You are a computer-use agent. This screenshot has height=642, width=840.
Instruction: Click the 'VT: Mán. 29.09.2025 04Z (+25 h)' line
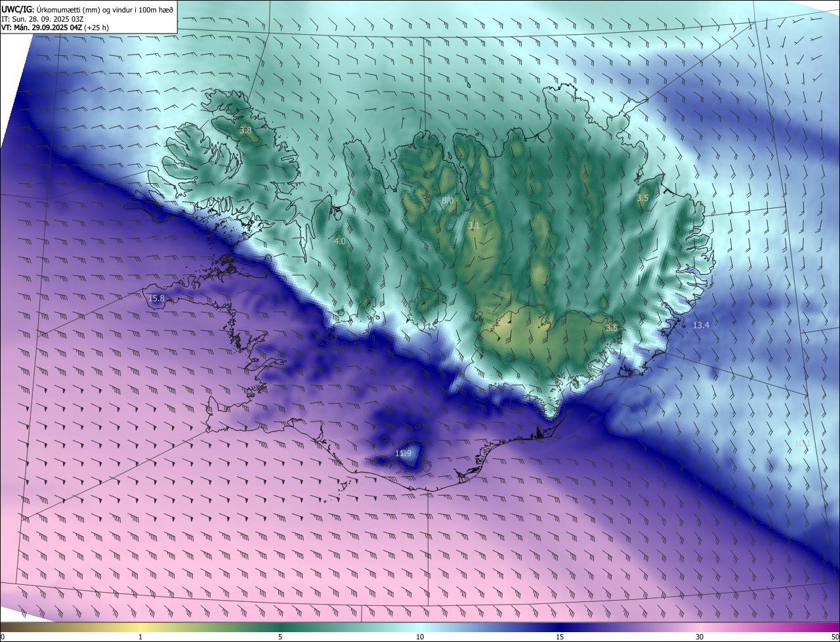(x=55, y=28)
